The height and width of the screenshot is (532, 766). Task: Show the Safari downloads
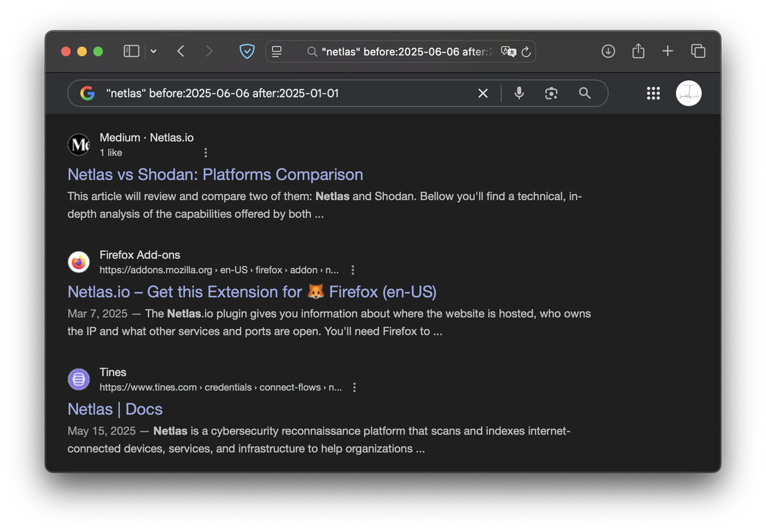click(608, 51)
